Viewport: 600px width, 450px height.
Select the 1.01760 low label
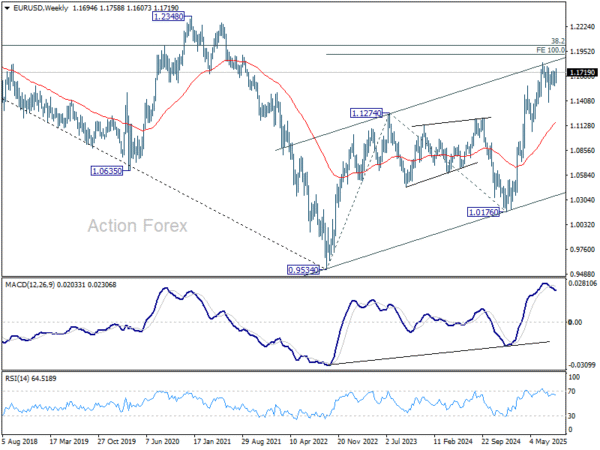tap(483, 212)
